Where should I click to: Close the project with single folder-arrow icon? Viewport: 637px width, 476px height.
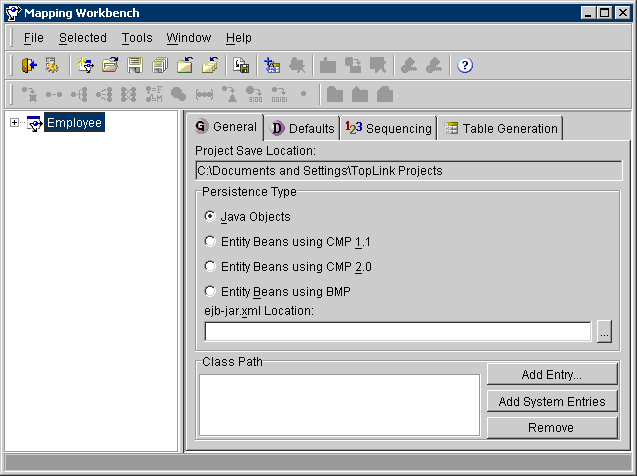[185, 65]
